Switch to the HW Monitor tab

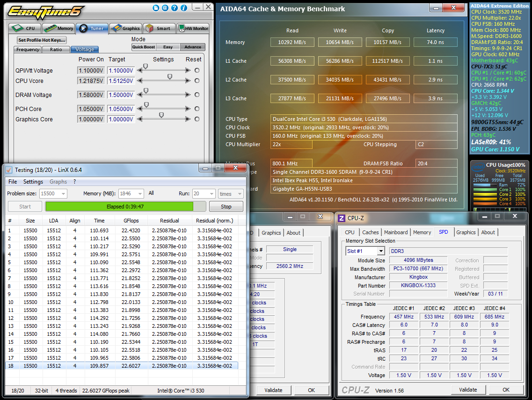pos(193,29)
